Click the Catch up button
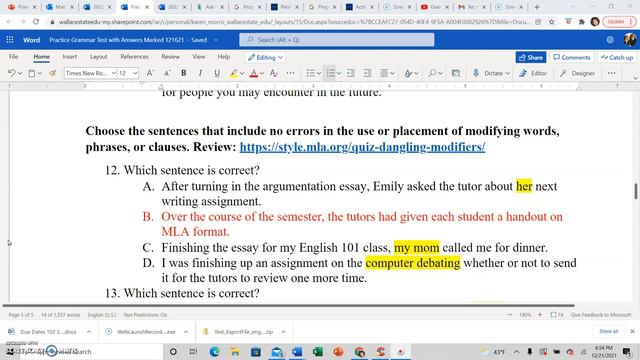 point(617,58)
